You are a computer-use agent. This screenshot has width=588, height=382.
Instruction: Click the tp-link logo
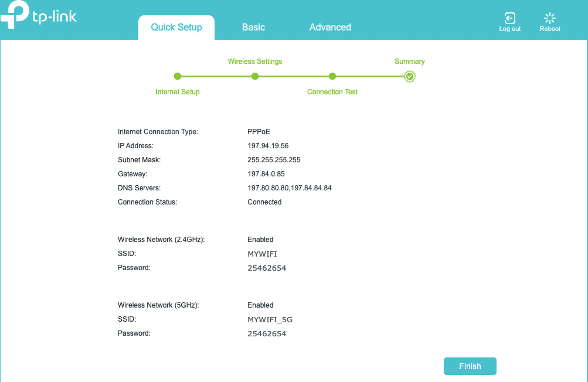click(38, 16)
